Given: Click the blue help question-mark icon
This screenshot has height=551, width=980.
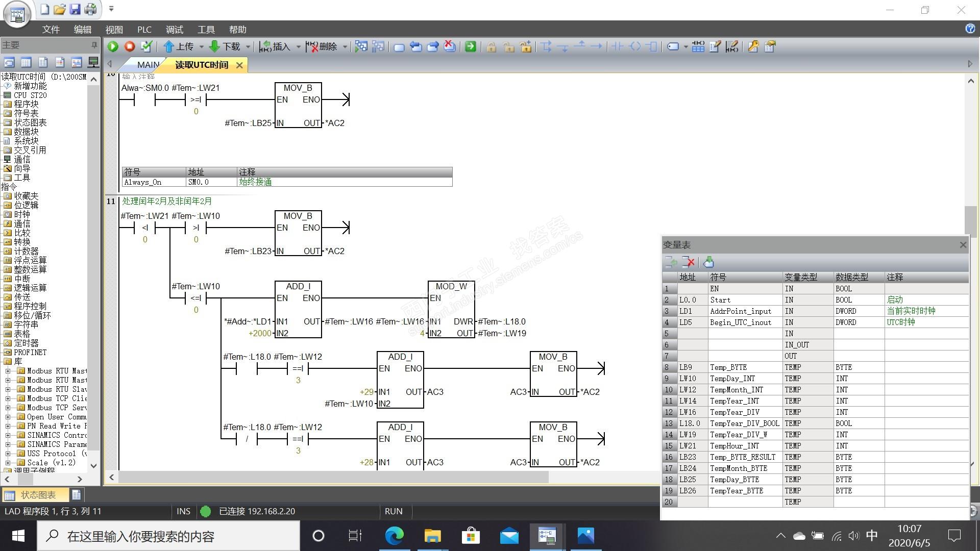Looking at the screenshot, I should 970,29.
